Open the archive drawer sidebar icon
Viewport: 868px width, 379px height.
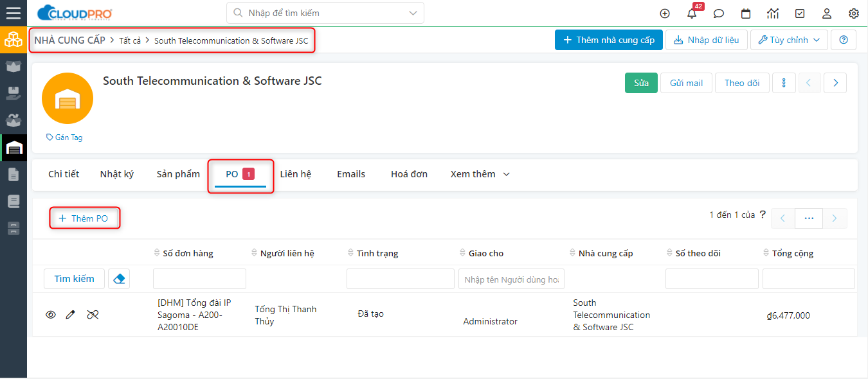pyautogui.click(x=14, y=228)
